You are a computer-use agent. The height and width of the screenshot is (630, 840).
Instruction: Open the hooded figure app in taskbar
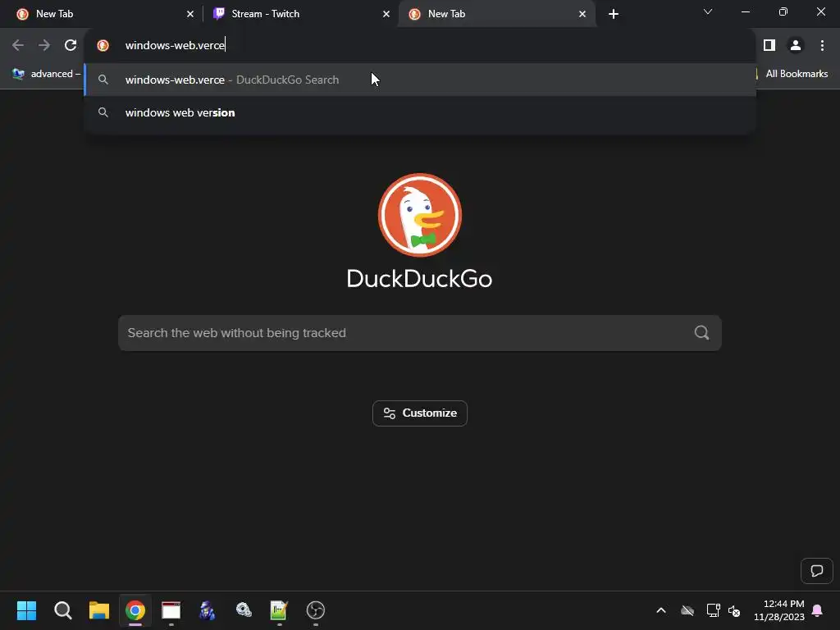click(208, 610)
